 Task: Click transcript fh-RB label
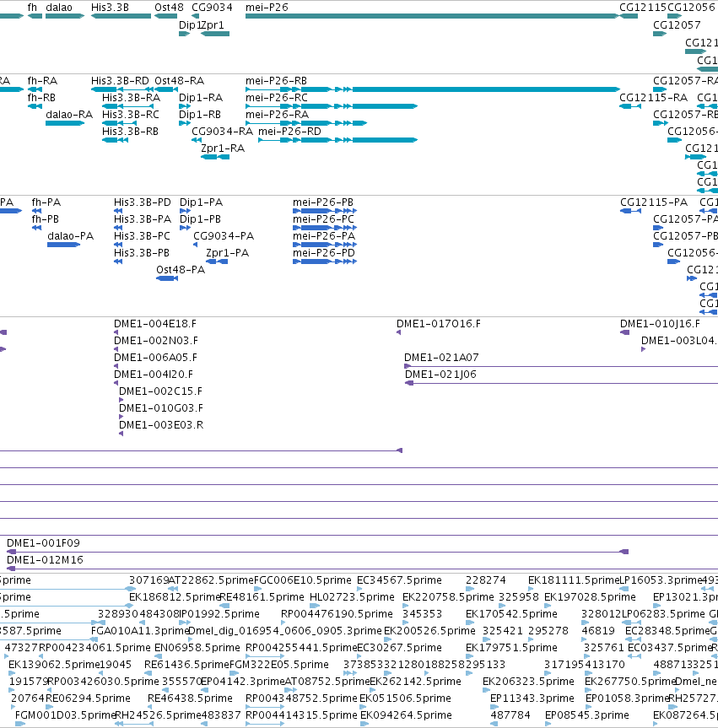41,98
